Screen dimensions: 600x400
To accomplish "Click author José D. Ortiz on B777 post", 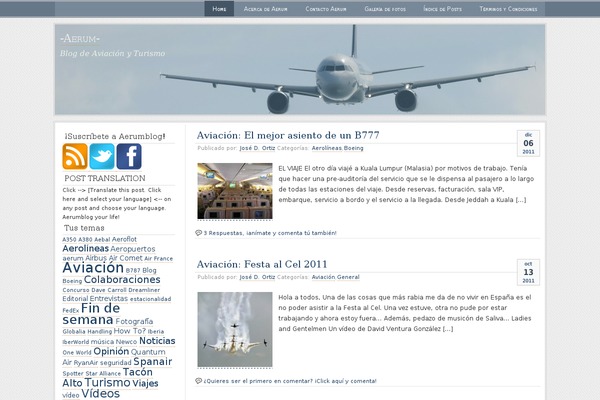I will click(257, 148).
